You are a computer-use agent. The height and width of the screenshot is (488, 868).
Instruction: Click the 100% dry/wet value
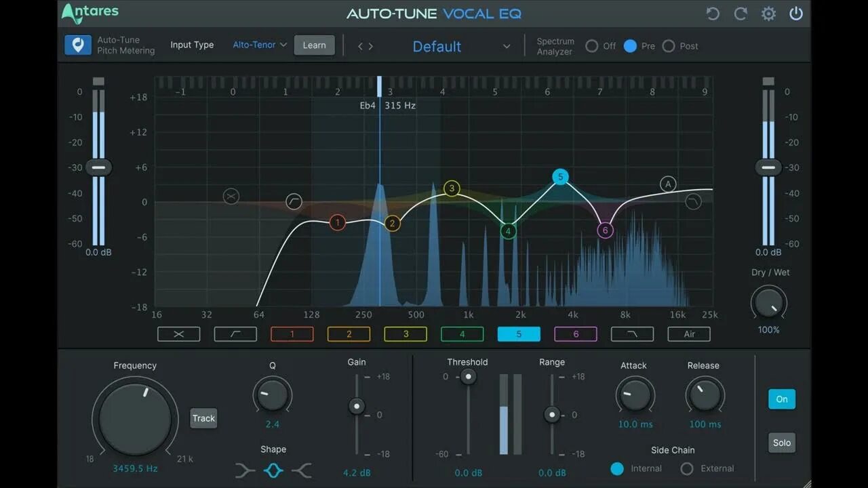[x=769, y=330]
